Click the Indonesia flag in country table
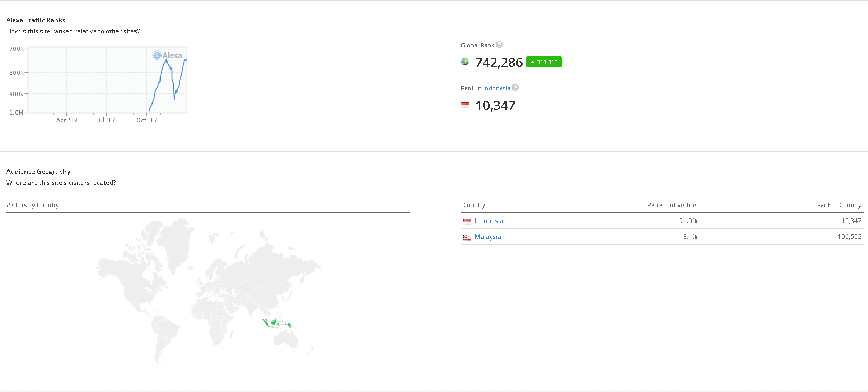 point(467,221)
